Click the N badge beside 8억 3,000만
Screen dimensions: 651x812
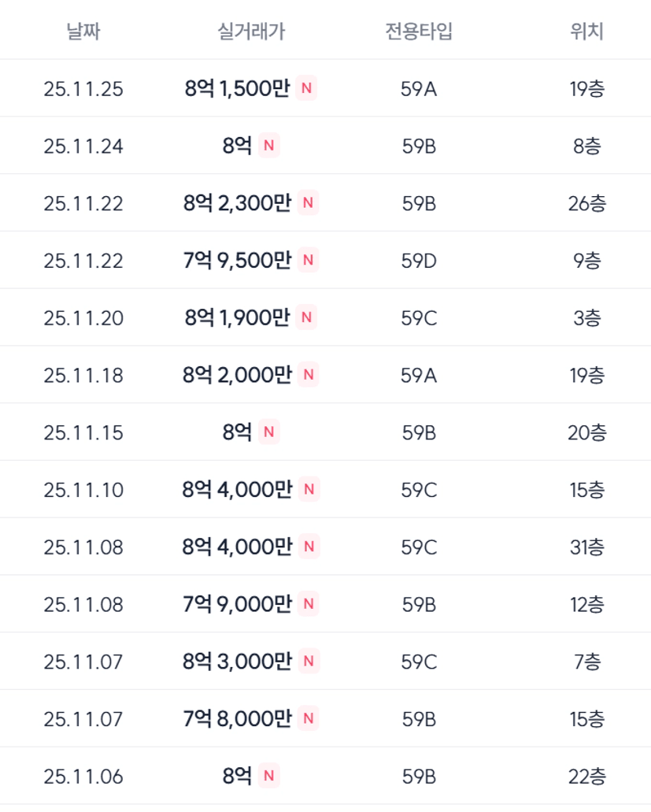[308, 662]
